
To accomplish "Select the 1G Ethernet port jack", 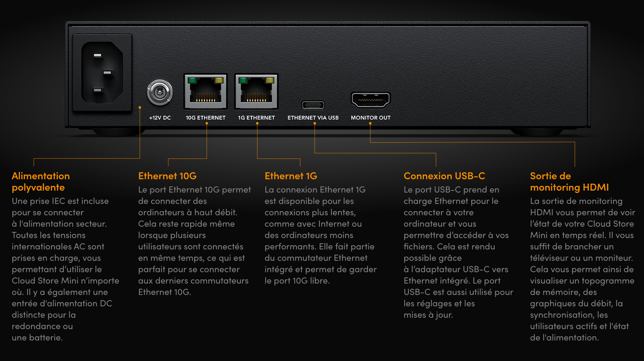I will [x=256, y=91].
